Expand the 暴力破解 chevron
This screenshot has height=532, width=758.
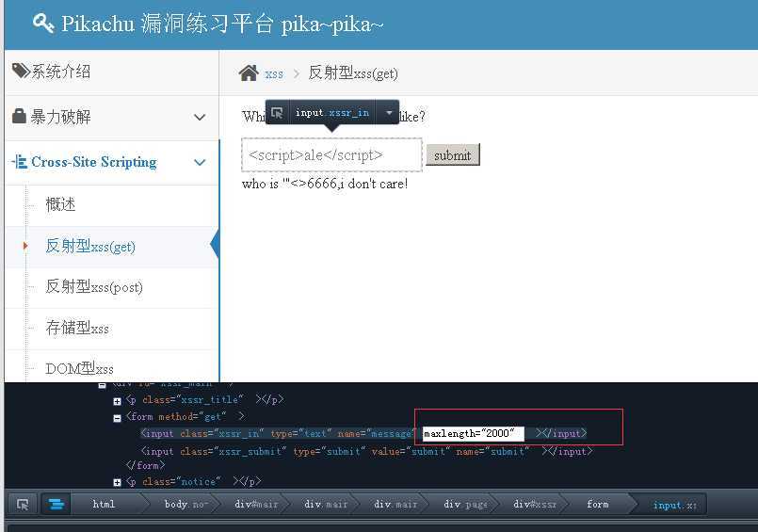tap(200, 118)
